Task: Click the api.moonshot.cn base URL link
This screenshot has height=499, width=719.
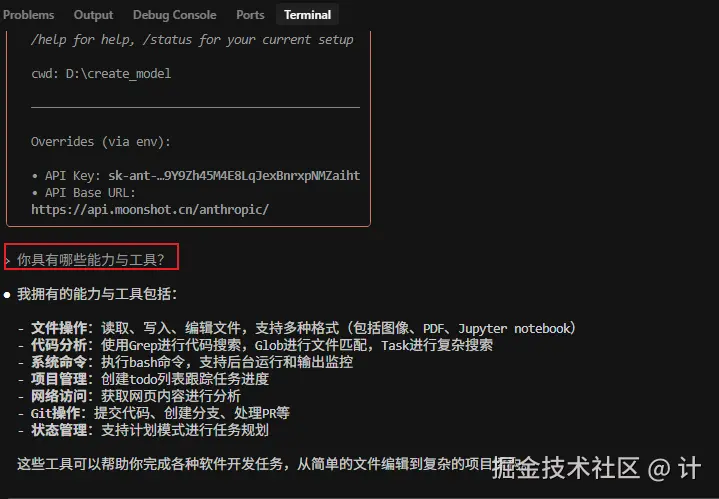Action: point(149,210)
